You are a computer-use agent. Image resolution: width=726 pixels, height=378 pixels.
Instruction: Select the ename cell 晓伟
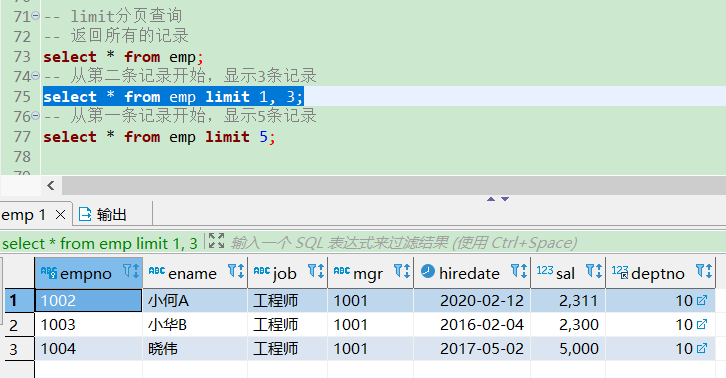[195, 349]
